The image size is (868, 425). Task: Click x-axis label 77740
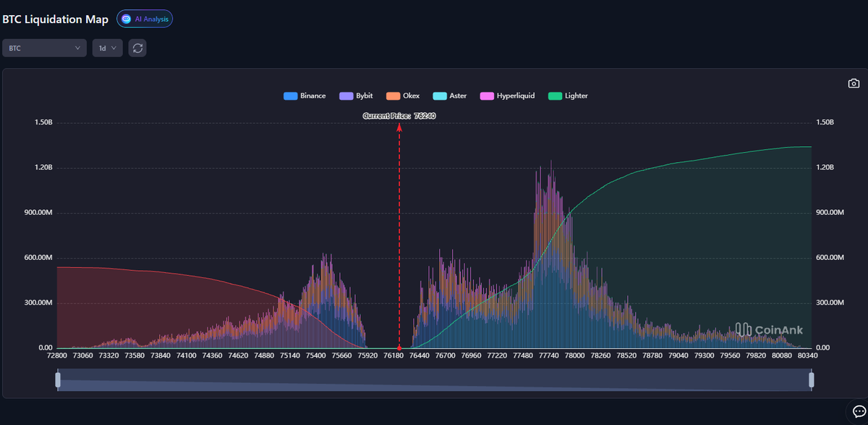(x=548, y=355)
